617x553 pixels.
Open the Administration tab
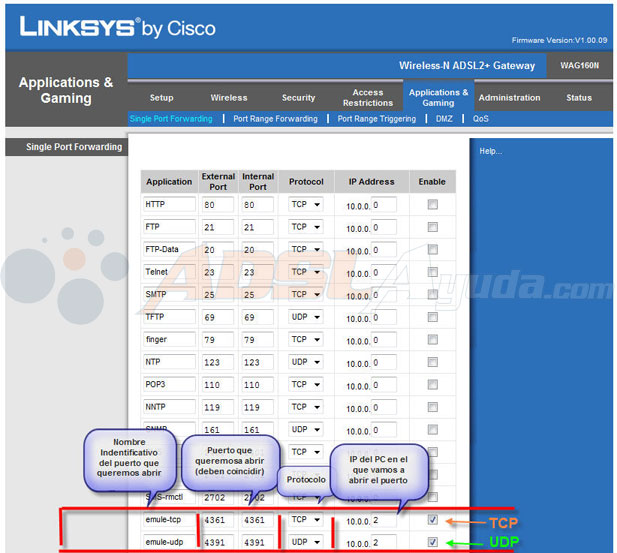[509, 98]
